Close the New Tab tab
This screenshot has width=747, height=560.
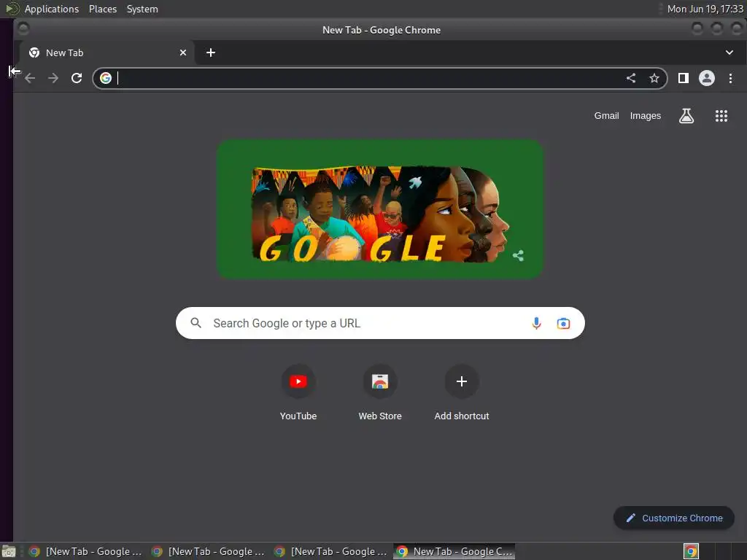click(183, 52)
